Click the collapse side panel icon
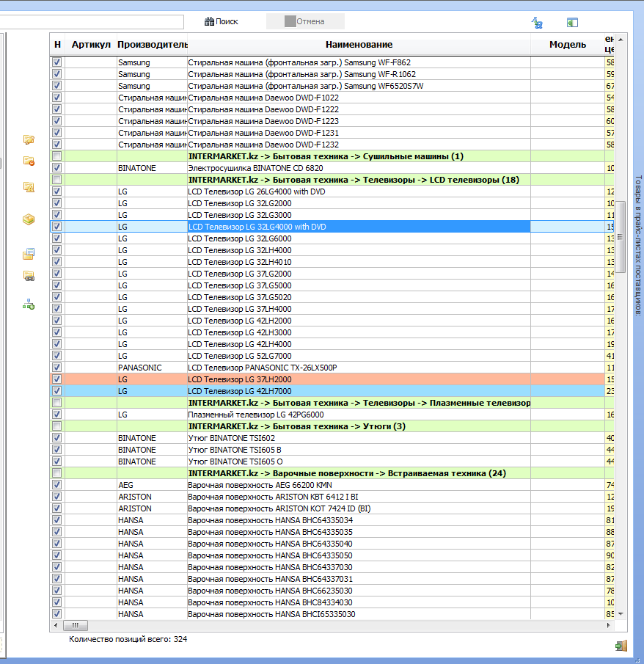Viewport: 644px width, 664px height. [x=572, y=23]
